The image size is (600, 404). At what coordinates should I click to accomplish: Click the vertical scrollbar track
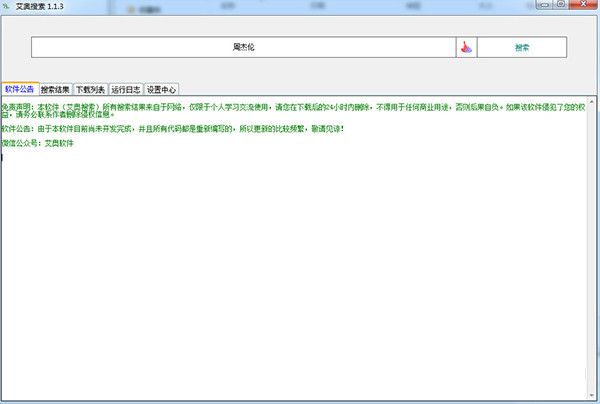point(592,249)
